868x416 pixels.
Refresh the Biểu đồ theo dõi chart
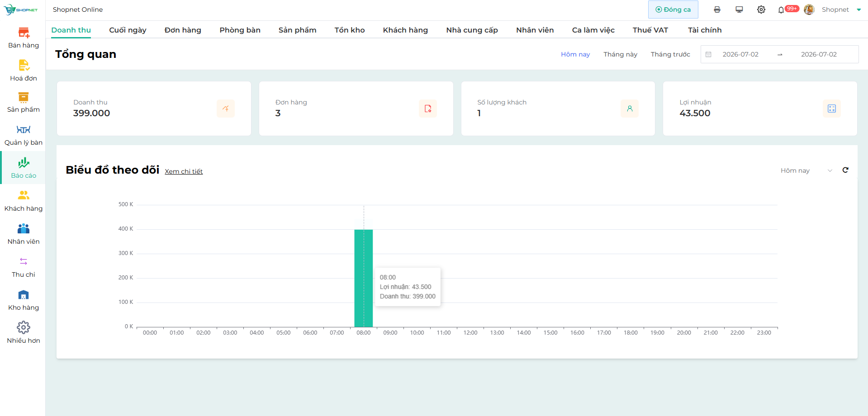click(845, 170)
